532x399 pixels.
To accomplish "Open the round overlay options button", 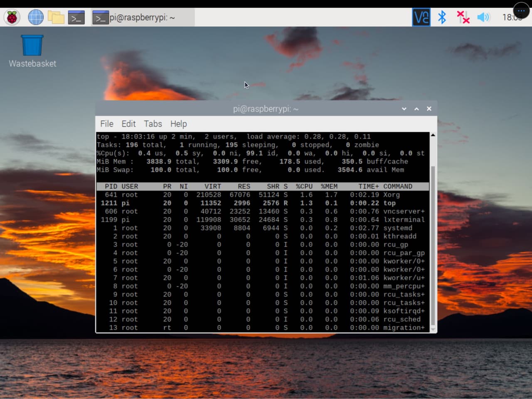I will pyautogui.click(x=521, y=10).
